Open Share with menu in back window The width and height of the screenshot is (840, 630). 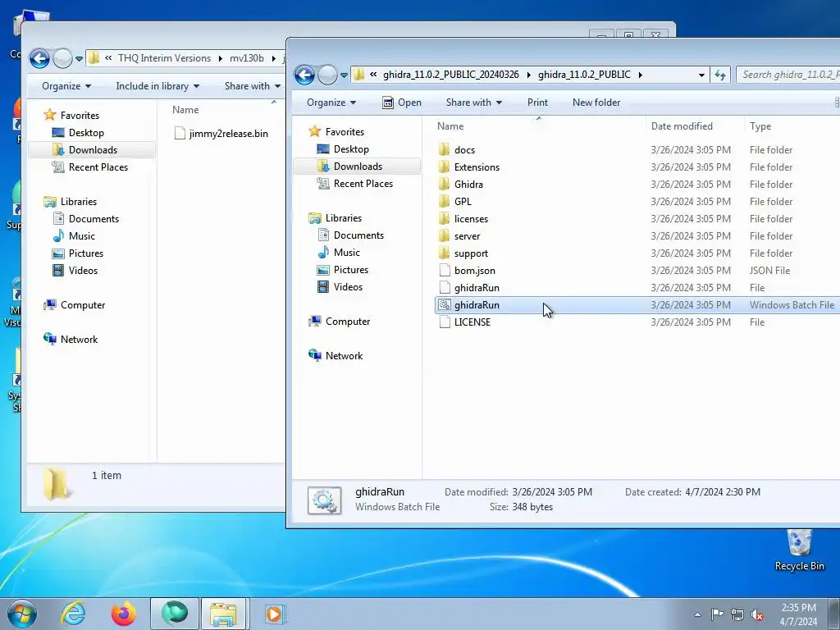tap(253, 85)
